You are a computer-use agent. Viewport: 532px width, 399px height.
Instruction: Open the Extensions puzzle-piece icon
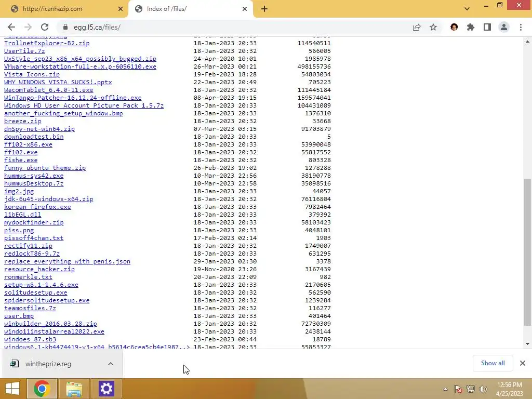click(471, 27)
